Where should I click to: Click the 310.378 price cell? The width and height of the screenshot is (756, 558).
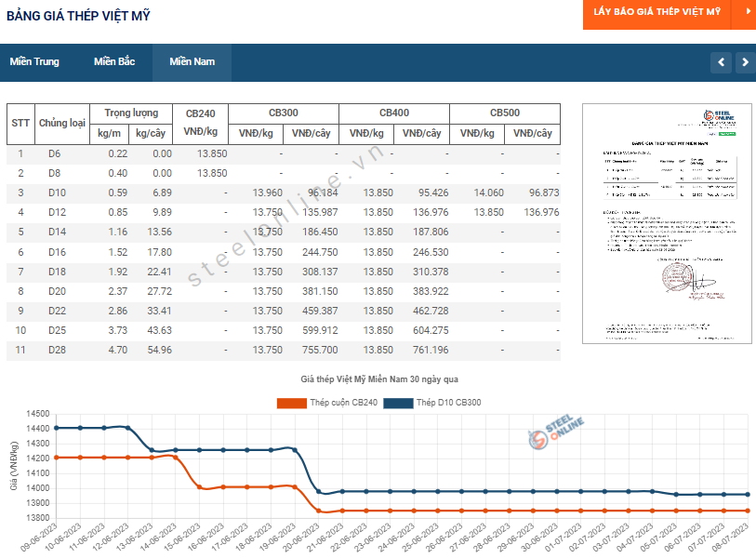[x=431, y=272]
